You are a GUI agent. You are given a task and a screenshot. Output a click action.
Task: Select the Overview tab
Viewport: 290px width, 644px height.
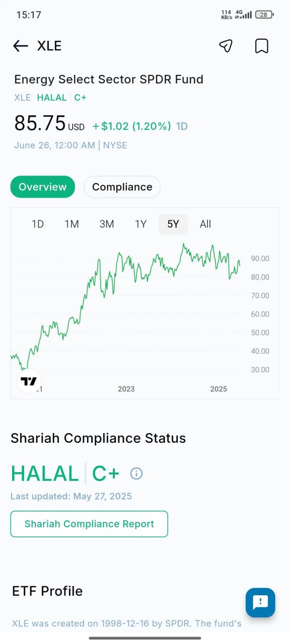[x=43, y=187]
